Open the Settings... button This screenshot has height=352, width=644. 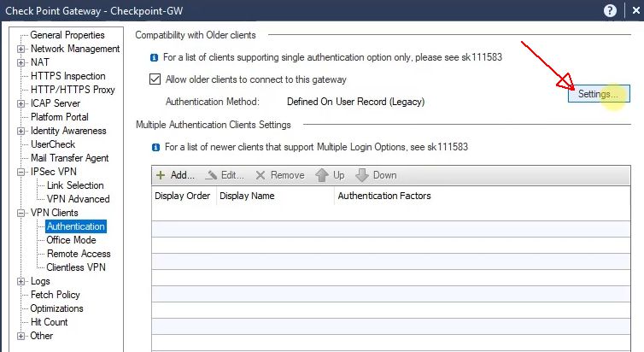pos(599,94)
